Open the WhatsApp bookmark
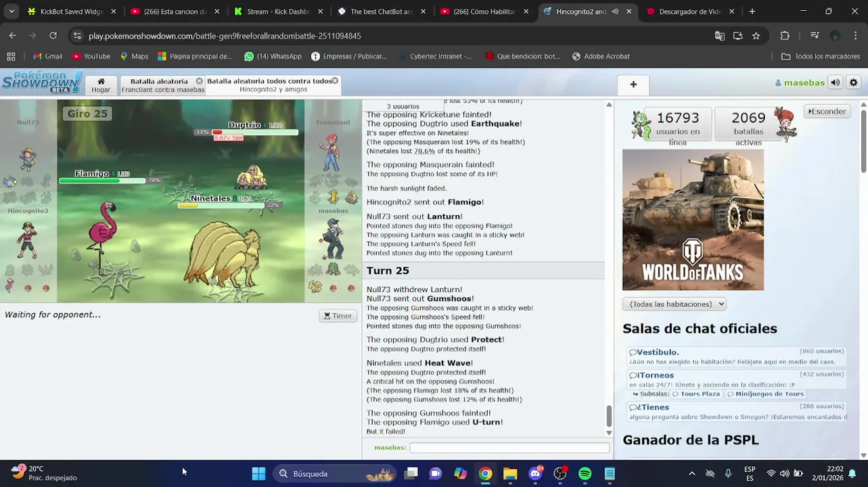Image resolution: width=868 pixels, height=487 pixels. 273,56
